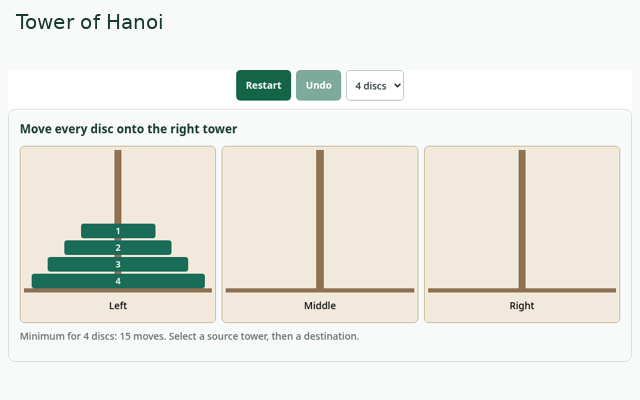The width and height of the screenshot is (640, 400).
Task: Click disc number 4
Action: (x=118, y=281)
